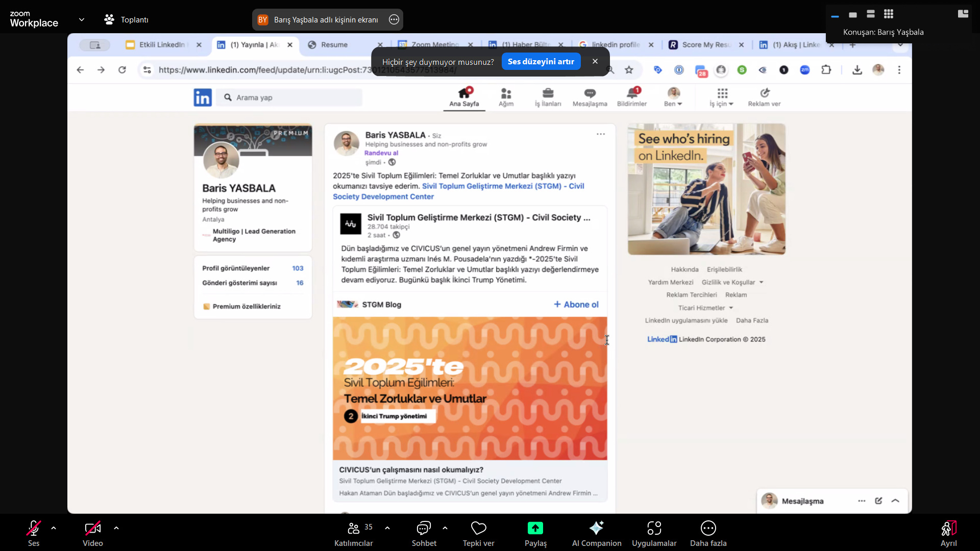Open the İş için apps dropdown
Screen dimensions: 980x551
(x=722, y=96)
